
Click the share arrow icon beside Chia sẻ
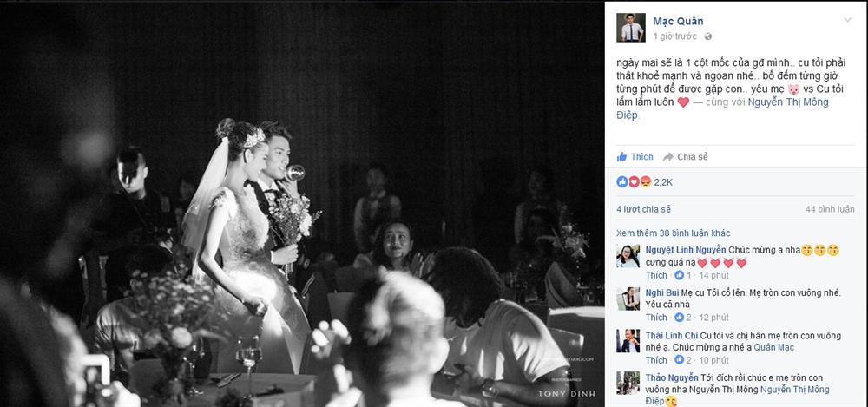(x=668, y=157)
